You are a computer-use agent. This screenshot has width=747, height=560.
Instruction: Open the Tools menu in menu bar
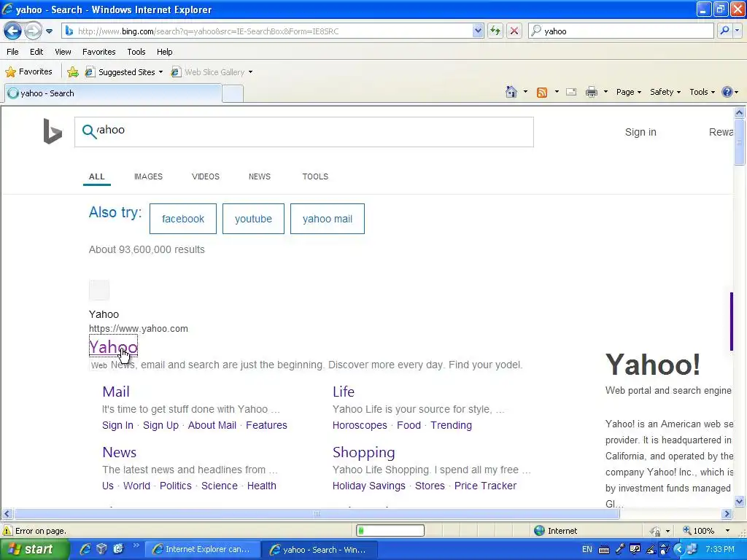(136, 52)
